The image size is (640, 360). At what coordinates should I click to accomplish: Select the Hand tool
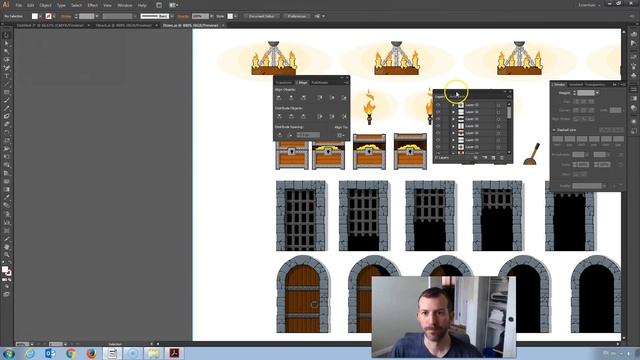point(6,247)
